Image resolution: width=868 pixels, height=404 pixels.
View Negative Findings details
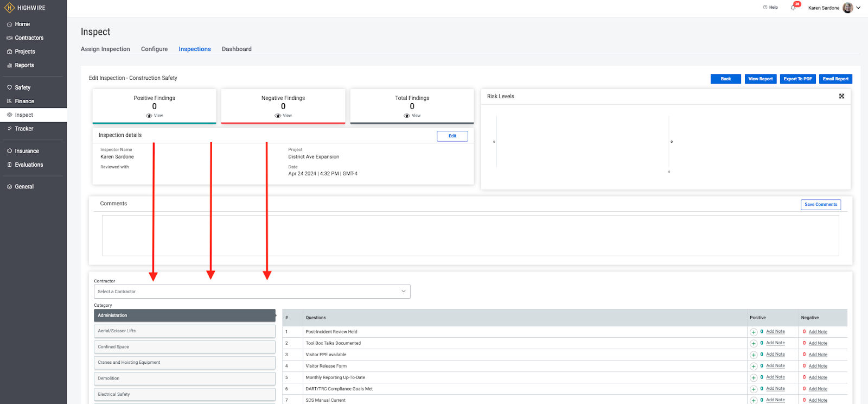(283, 116)
